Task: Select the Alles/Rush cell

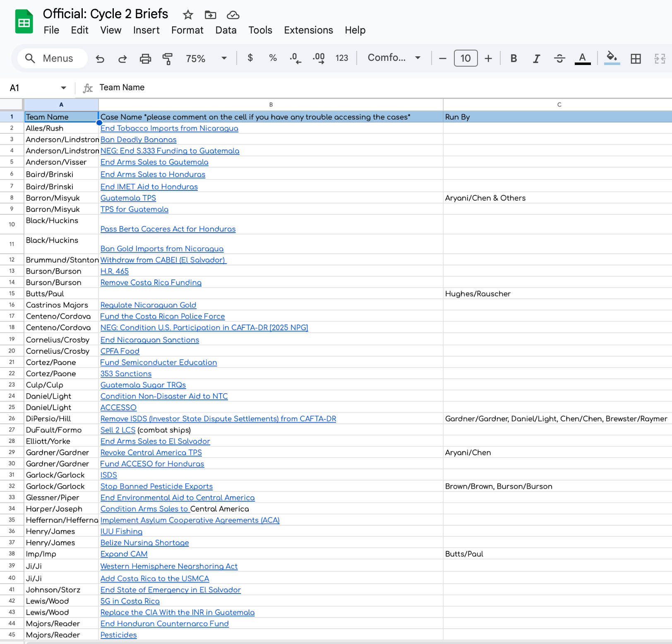Action: [x=61, y=128]
